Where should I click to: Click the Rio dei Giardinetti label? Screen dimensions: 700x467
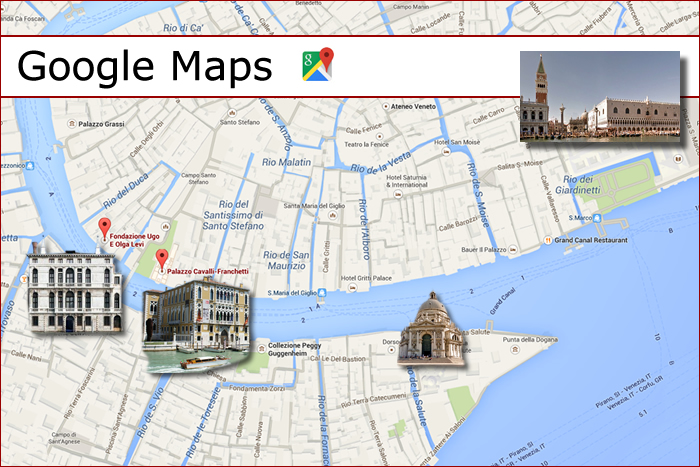point(578,184)
